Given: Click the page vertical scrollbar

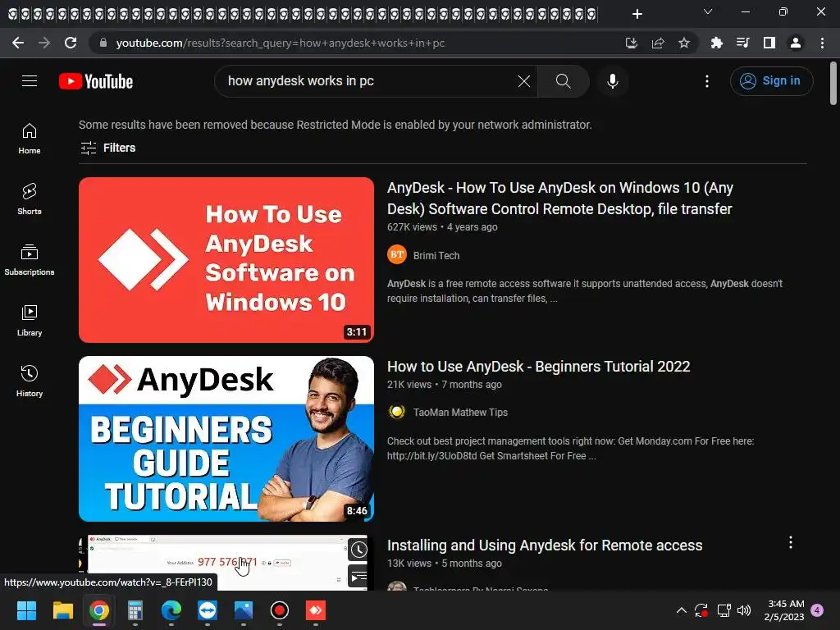Looking at the screenshot, I should tap(833, 83).
